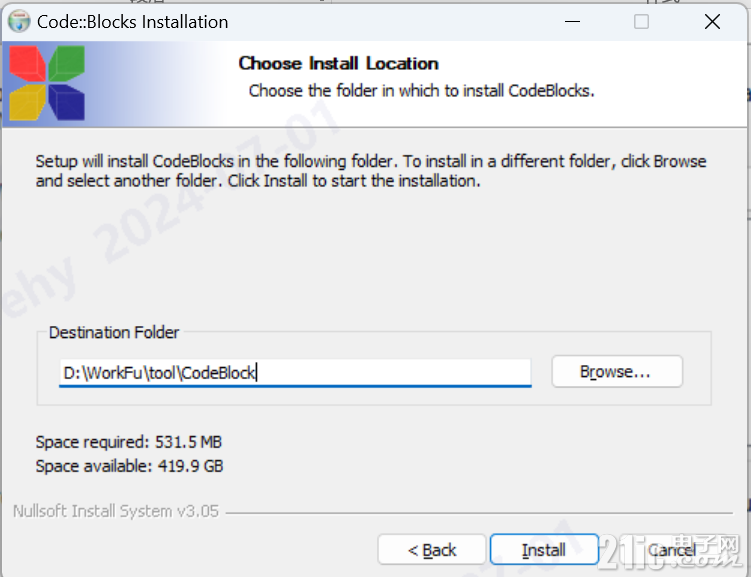Click the 'Nullsoft Install System v3.05' label

pos(116,511)
